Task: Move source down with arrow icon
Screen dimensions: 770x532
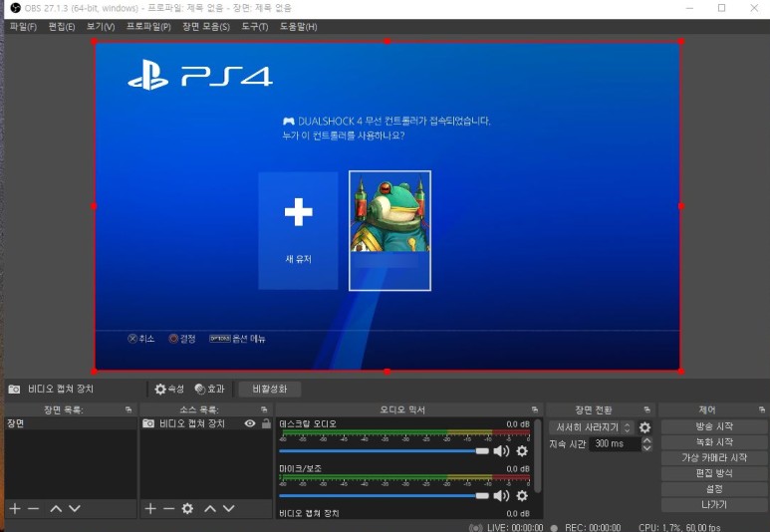Action: (229, 509)
